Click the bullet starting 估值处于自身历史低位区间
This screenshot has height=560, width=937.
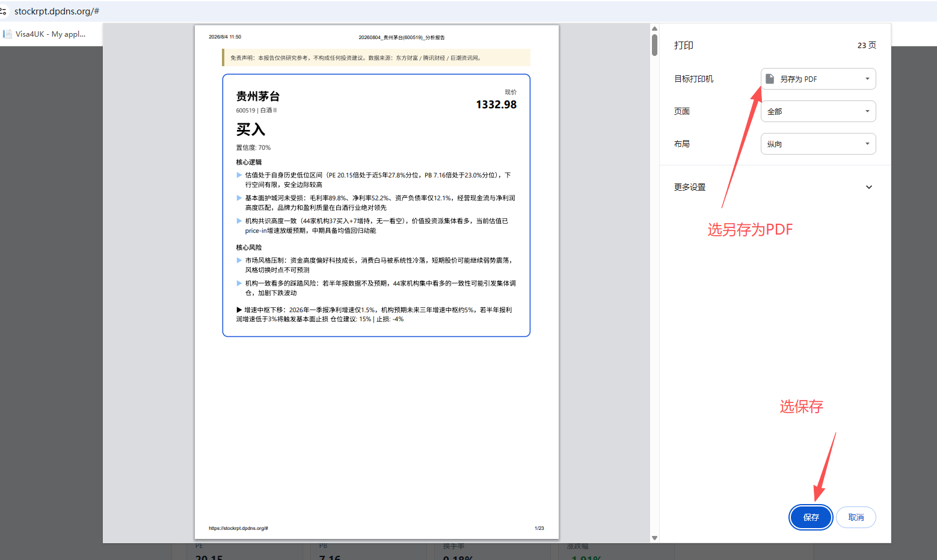click(x=378, y=180)
